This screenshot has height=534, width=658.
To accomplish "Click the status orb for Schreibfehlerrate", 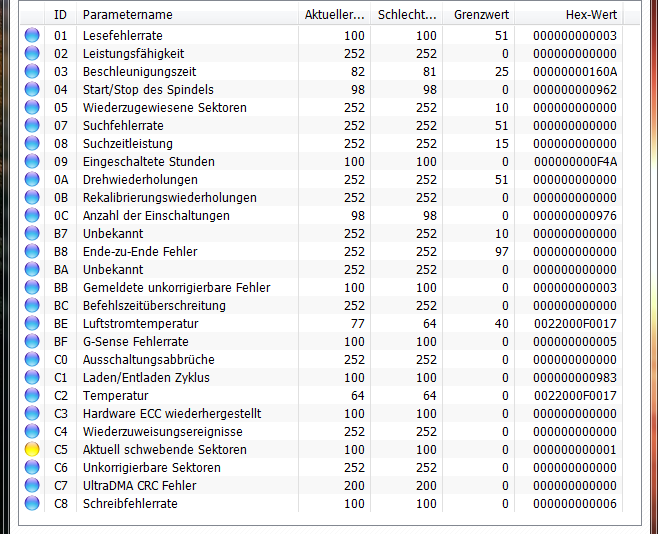I will click(x=32, y=503).
